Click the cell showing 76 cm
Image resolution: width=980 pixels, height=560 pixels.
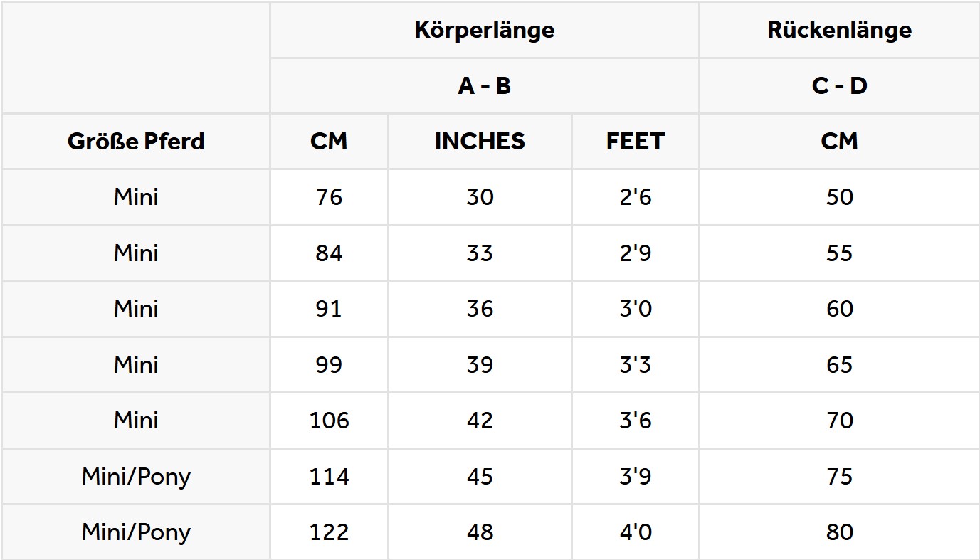tap(329, 197)
